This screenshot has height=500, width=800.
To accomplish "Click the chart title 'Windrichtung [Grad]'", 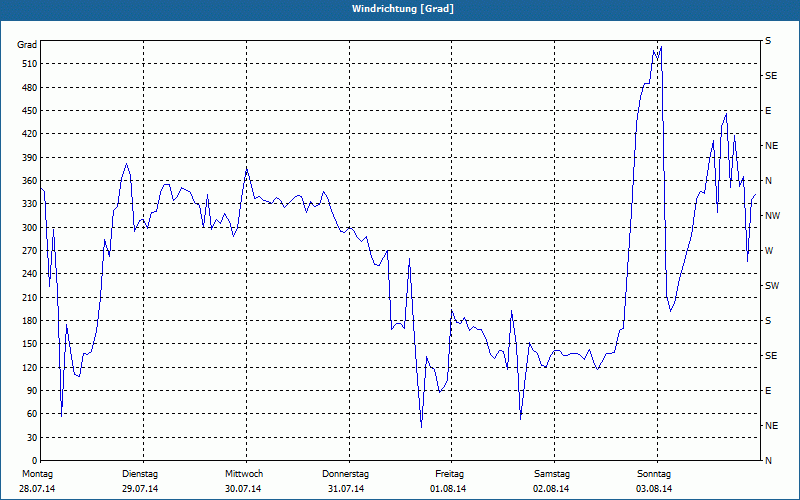I will (x=403, y=9).
